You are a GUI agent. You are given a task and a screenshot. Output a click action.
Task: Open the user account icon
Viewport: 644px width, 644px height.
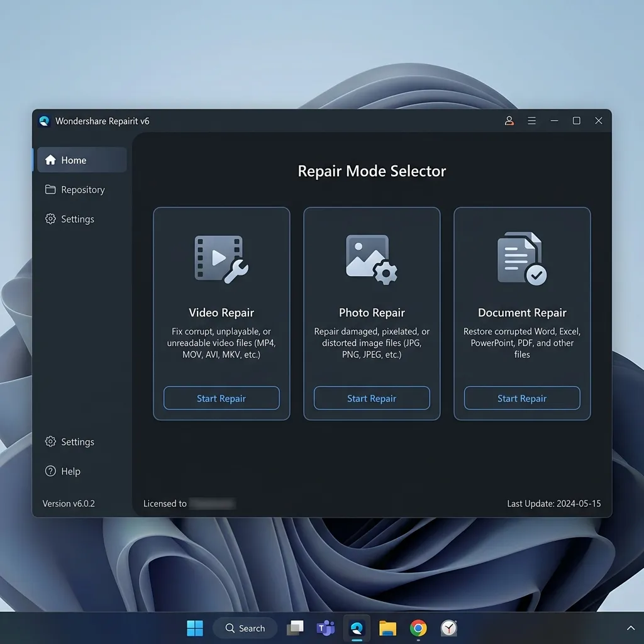(x=509, y=121)
